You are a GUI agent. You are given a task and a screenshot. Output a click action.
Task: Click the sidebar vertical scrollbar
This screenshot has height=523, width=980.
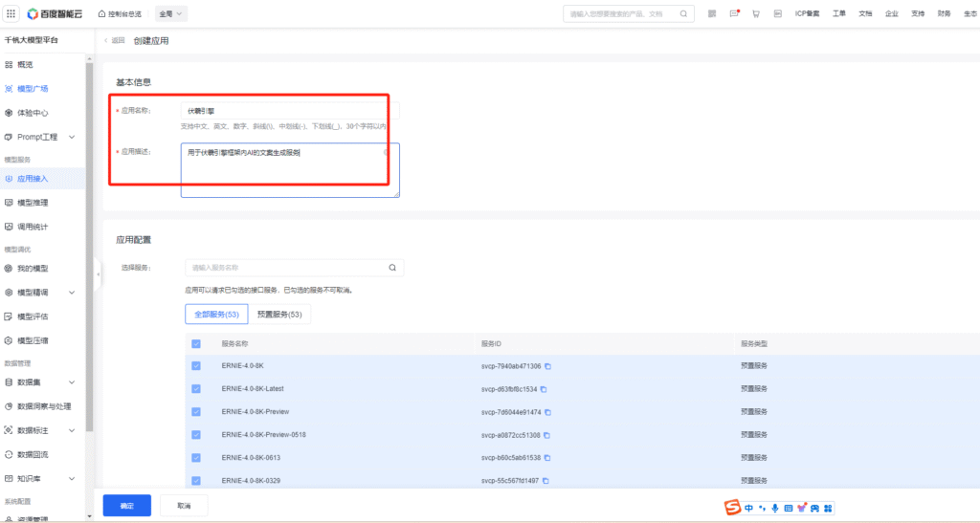90,239
